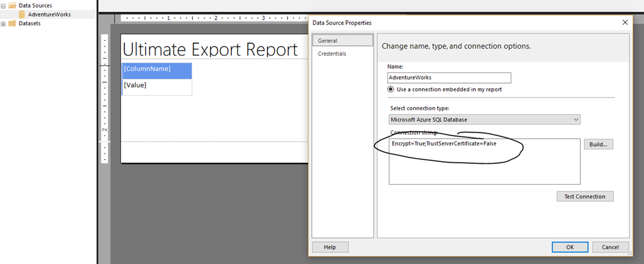Select the AdventureWorks tree item label
The height and width of the screenshot is (264, 644).
[x=49, y=14]
